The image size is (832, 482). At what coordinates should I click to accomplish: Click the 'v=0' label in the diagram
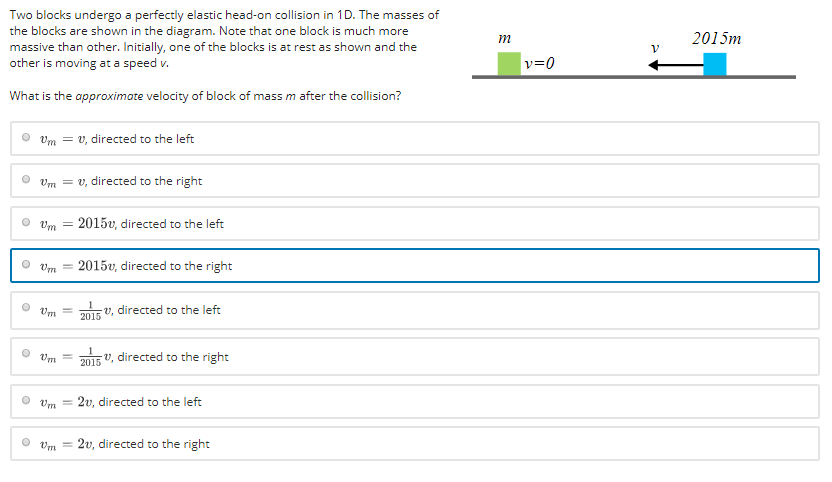tap(539, 64)
